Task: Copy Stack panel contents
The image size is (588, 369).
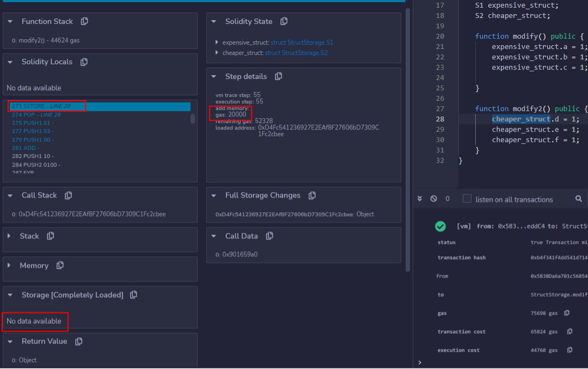Action: tap(51, 236)
